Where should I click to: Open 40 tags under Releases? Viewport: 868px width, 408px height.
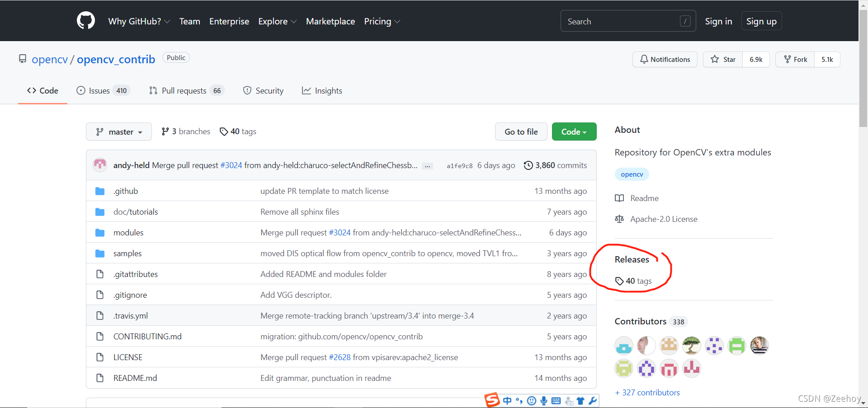pos(633,281)
